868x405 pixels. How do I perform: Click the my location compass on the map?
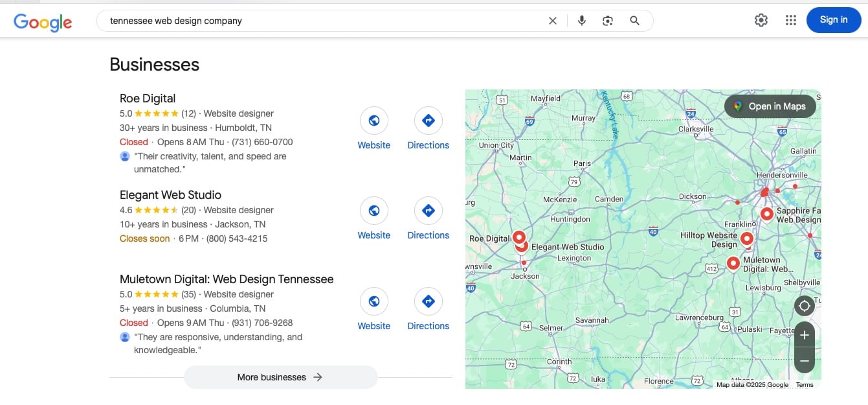(804, 305)
